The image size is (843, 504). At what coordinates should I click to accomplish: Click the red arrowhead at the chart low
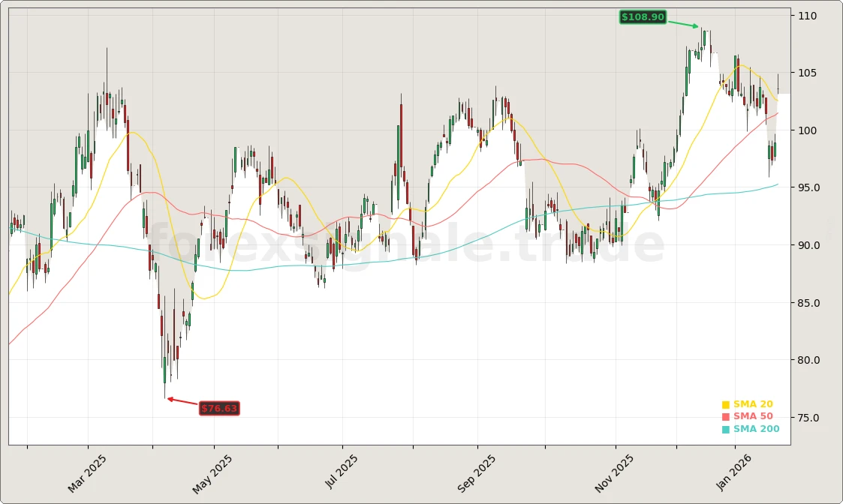pyautogui.click(x=170, y=399)
